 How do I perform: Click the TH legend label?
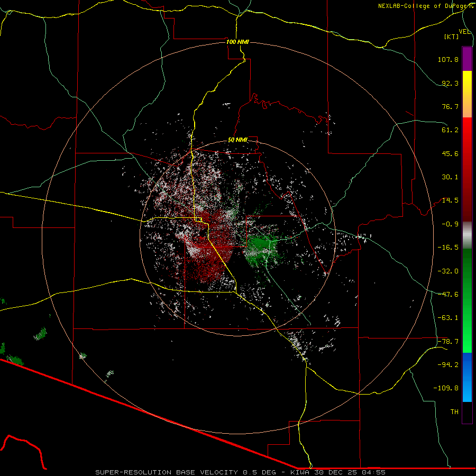(454, 412)
